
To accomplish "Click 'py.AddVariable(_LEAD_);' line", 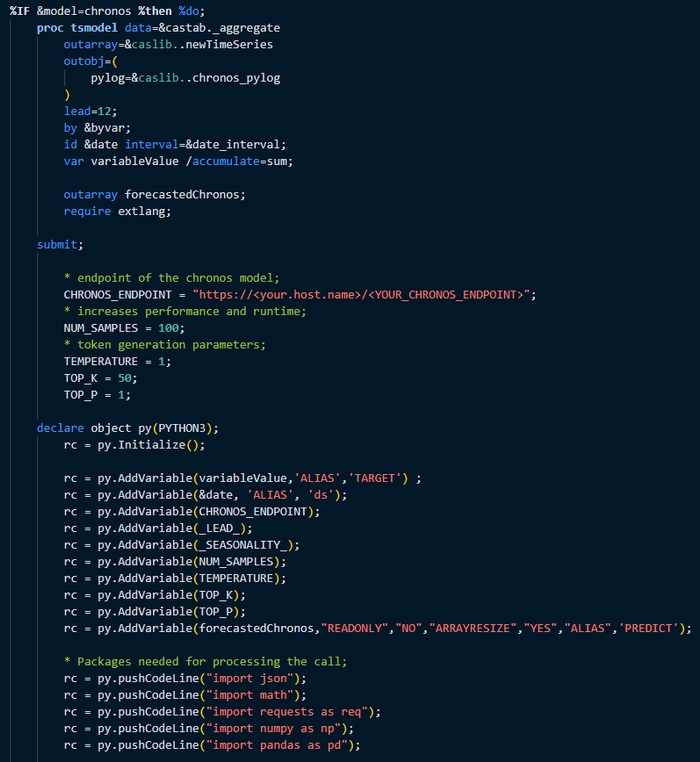I will click(x=158, y=528).
